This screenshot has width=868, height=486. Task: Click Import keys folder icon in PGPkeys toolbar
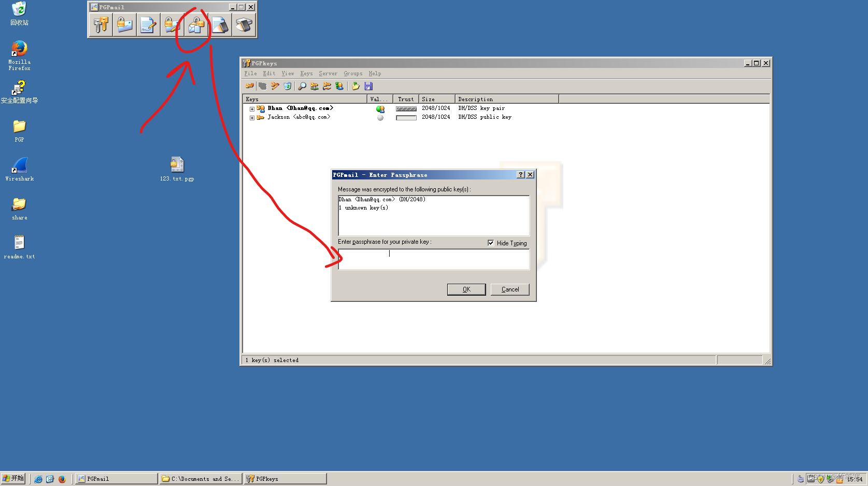click(355, 86)
